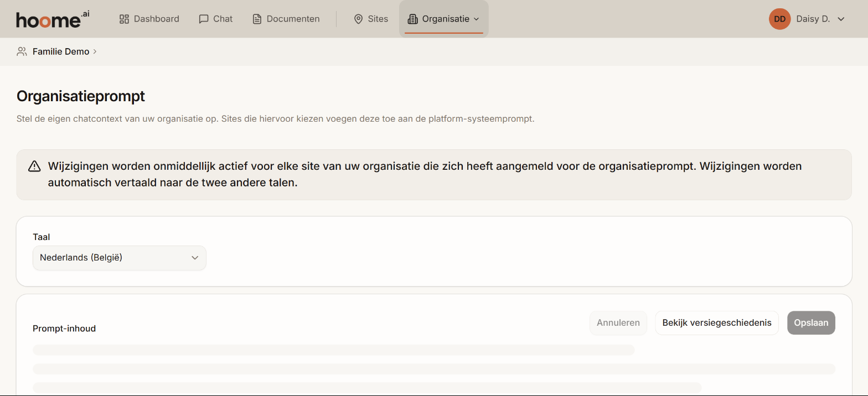868x396 pixels.
Task: Click the Organisatieprompt heading
Action: pos(81,96)
